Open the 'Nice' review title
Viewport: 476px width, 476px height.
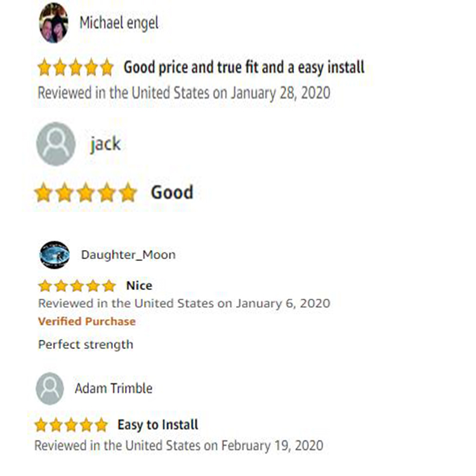pos(139,286)
